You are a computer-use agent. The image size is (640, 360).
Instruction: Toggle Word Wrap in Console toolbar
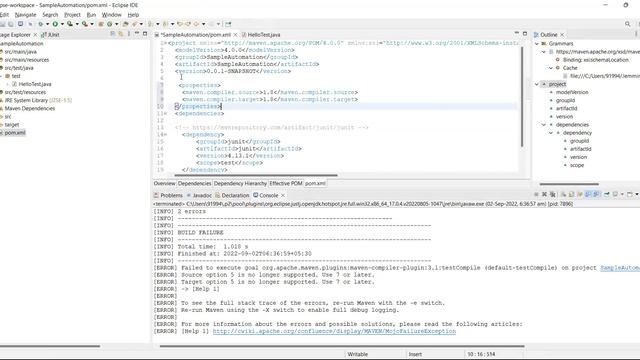click(580, 195)
